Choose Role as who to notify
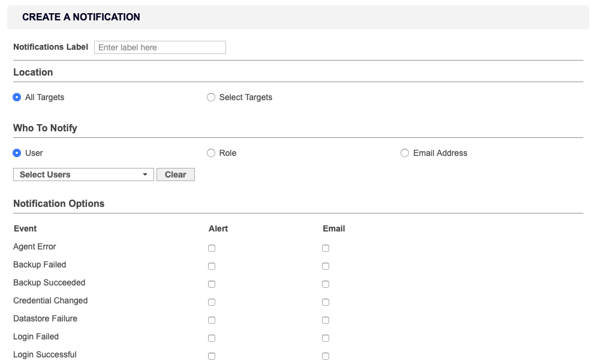 pyautogui.click(x=211, y=153)
